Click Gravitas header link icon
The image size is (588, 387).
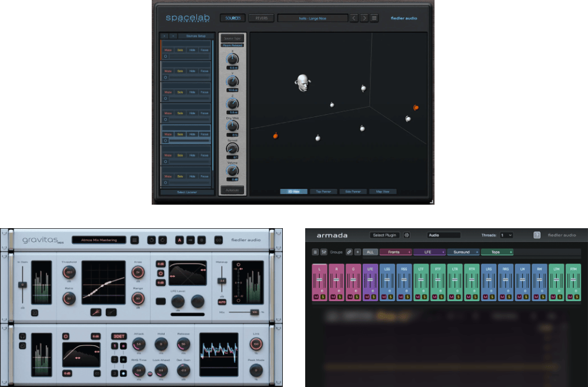pos(219,240)
